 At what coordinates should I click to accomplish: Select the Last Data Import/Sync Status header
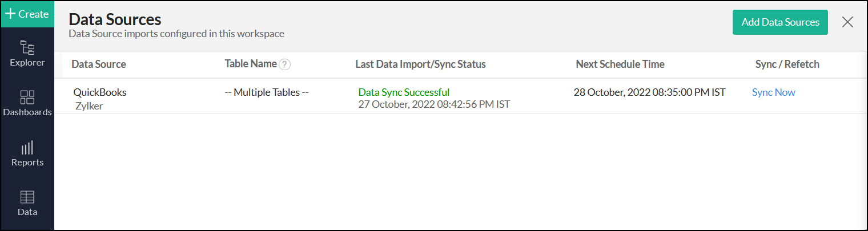pyautogui.click(x=420, y=64)
